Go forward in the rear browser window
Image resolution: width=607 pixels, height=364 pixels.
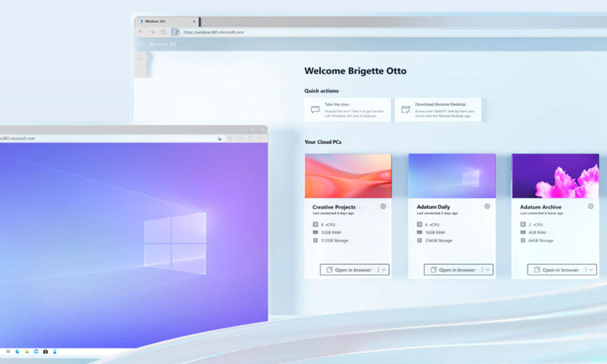[x=152, y=32]
